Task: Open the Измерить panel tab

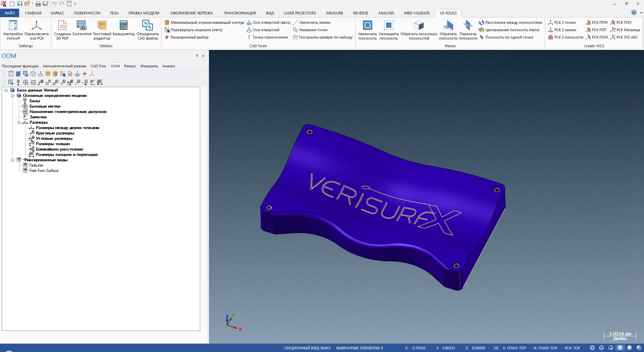Action: pyautogui.click(x=149, y=66)
